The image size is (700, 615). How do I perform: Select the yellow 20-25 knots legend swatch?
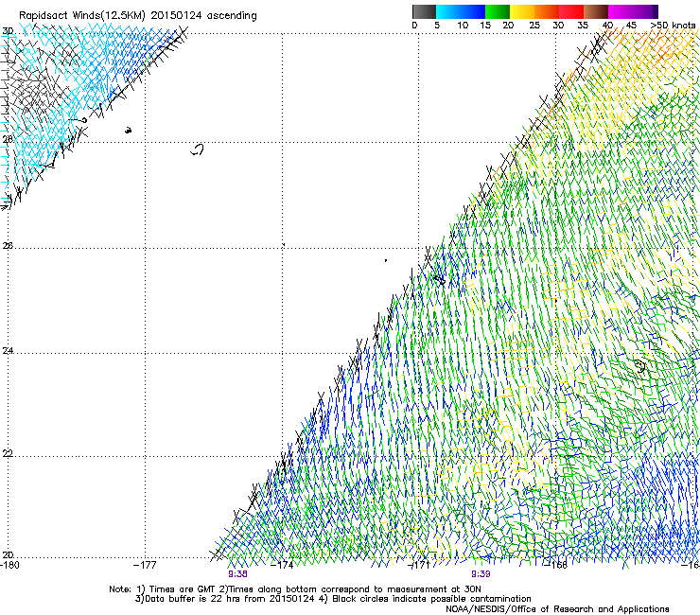click(522, 11)
